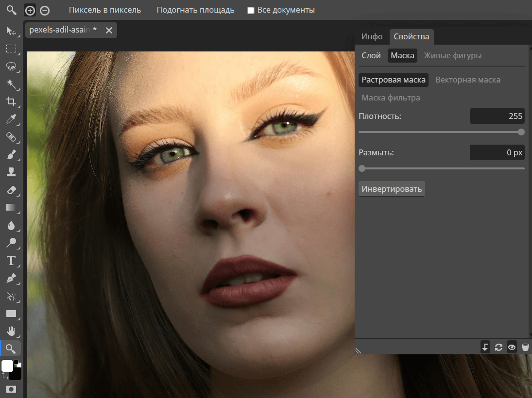
Task: Open the foreground color swatch
Action: 7,366
